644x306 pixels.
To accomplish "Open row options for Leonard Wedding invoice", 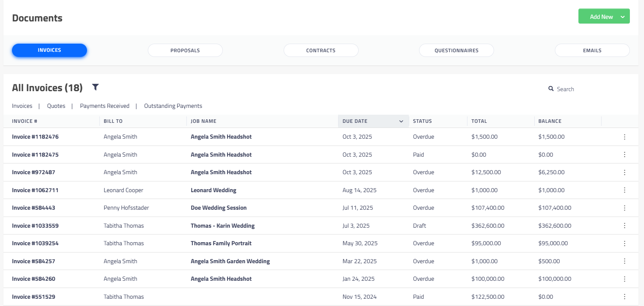I will point(624,190).
